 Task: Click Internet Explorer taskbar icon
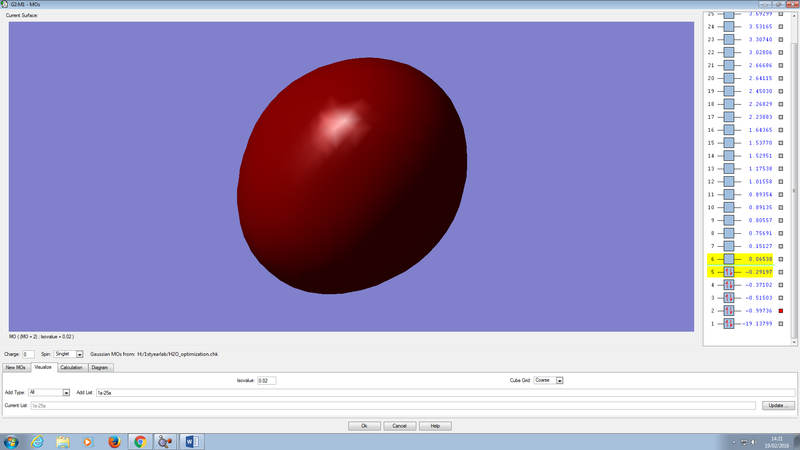click(x=37, y=441)
